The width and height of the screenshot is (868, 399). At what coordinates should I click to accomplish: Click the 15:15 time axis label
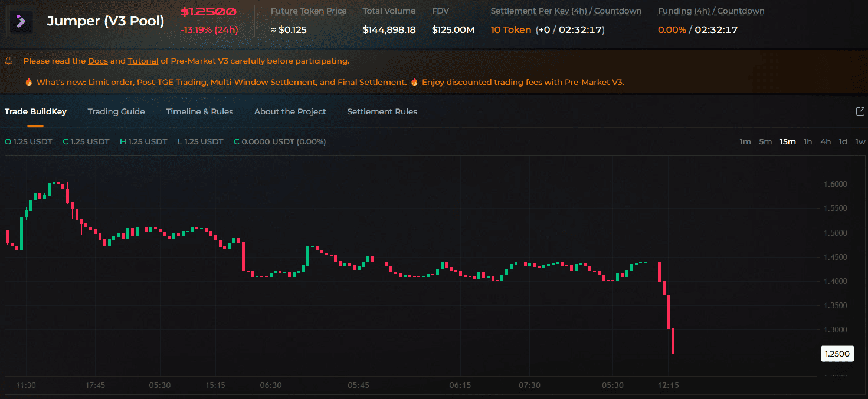[215, 385]
